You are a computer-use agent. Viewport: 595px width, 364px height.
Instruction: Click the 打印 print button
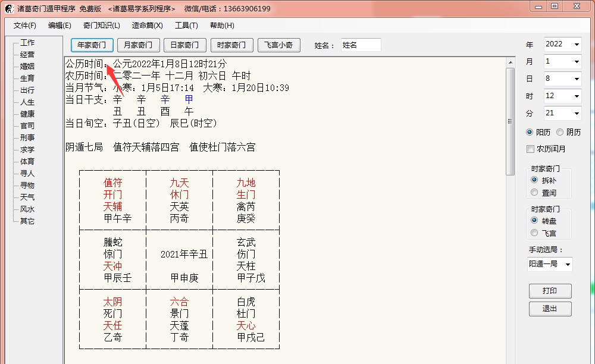[550, 291]
